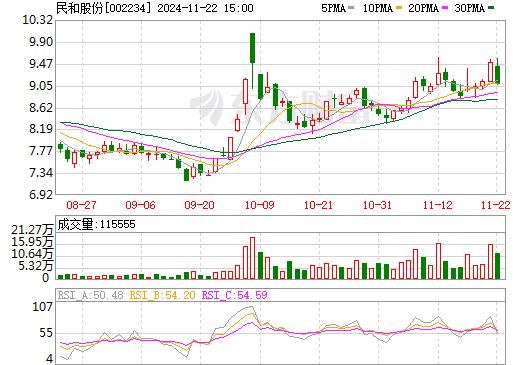This screenshot has width=520, height=365.
Task: Click the 30PMA legend label
Action: pos(469,8)
